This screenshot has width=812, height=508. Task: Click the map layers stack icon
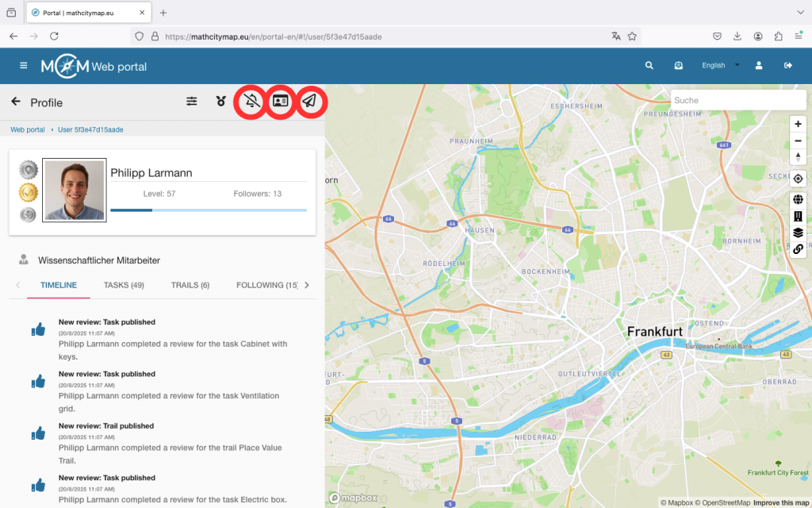pyautogui.click(x=798, y=233)
